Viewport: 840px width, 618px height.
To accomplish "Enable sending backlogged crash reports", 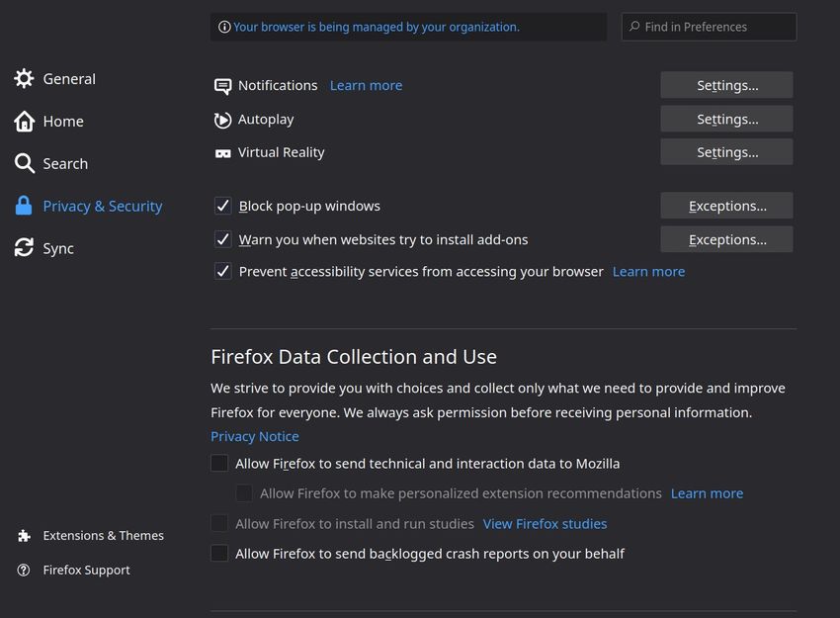I will 219,553.
